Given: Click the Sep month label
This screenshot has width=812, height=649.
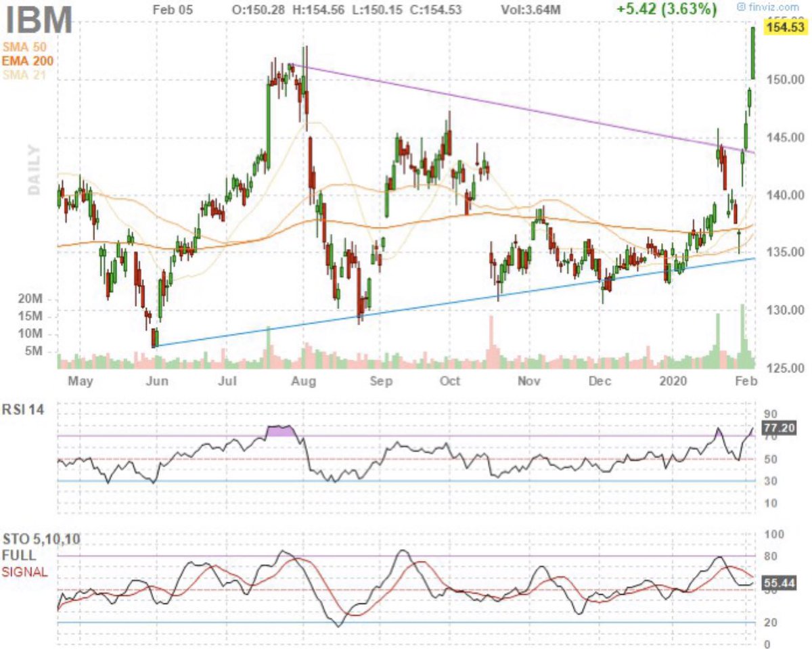Looking at the screenshot, I should 382,381.
